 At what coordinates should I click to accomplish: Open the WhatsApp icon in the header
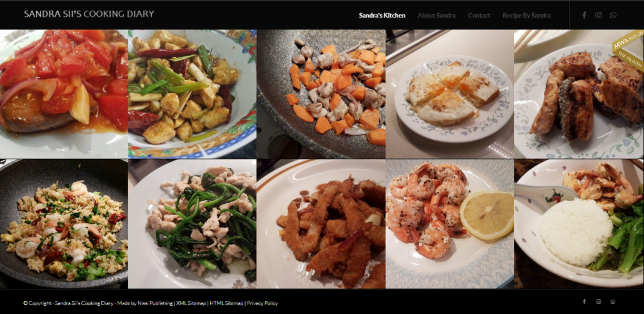click(x=613, y=15)
